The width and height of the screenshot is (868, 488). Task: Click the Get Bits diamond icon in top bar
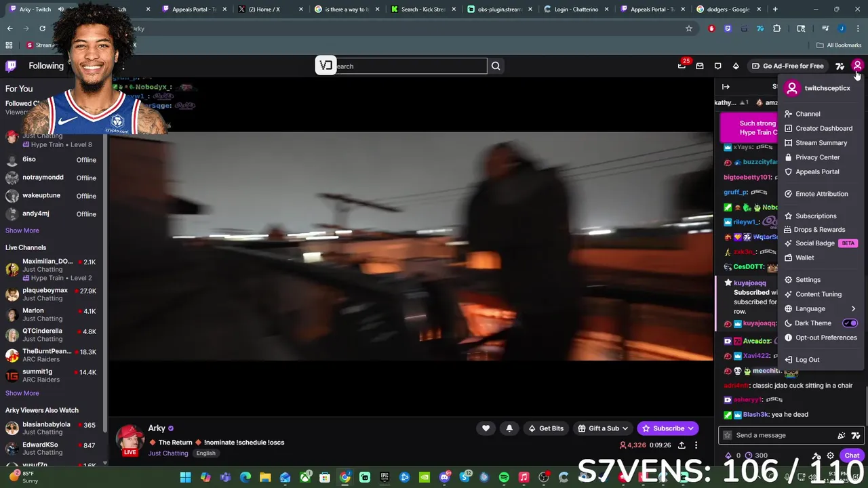coord(736,66)
